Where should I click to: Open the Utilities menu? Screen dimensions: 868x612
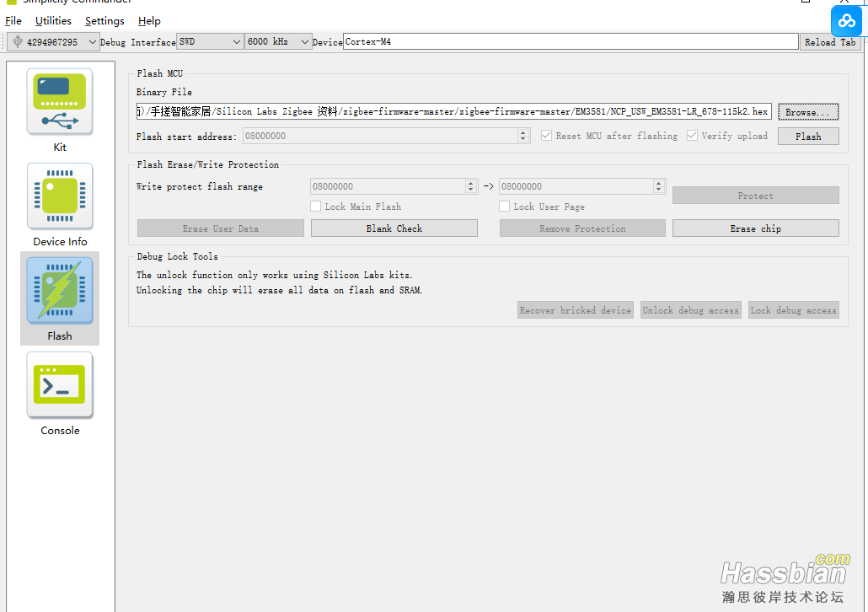[53, 21]
